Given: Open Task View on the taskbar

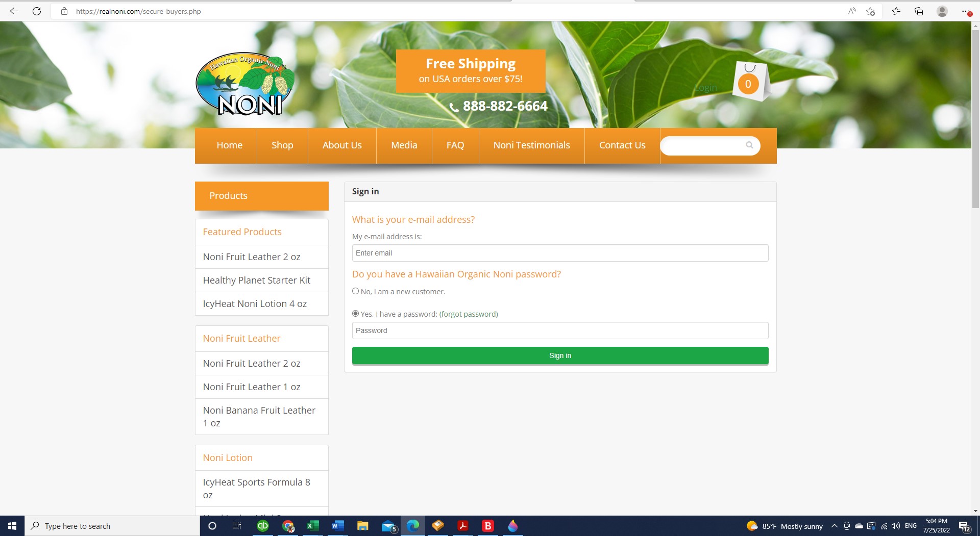Looking at the screenshot, I should pos(237,526).
